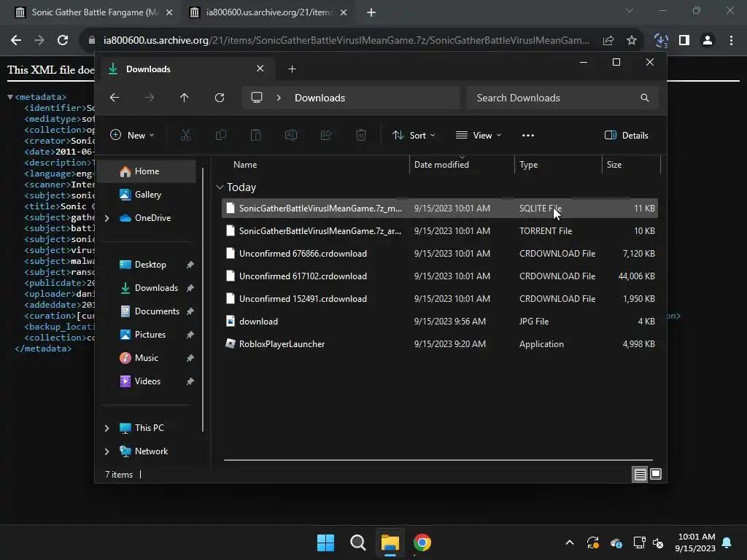Open new Chrome tab
The width and height of the screenshot is (747, 560).
371,12
